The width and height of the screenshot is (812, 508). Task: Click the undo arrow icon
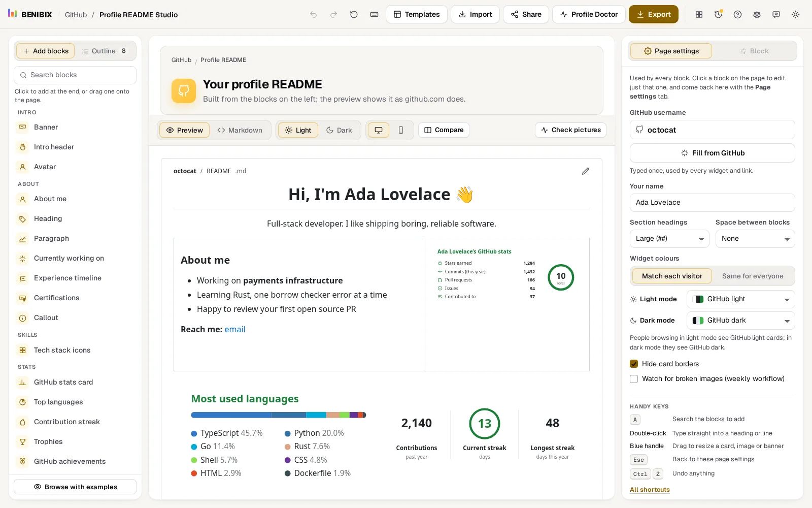pyautogui.click(x=314, y=15)
